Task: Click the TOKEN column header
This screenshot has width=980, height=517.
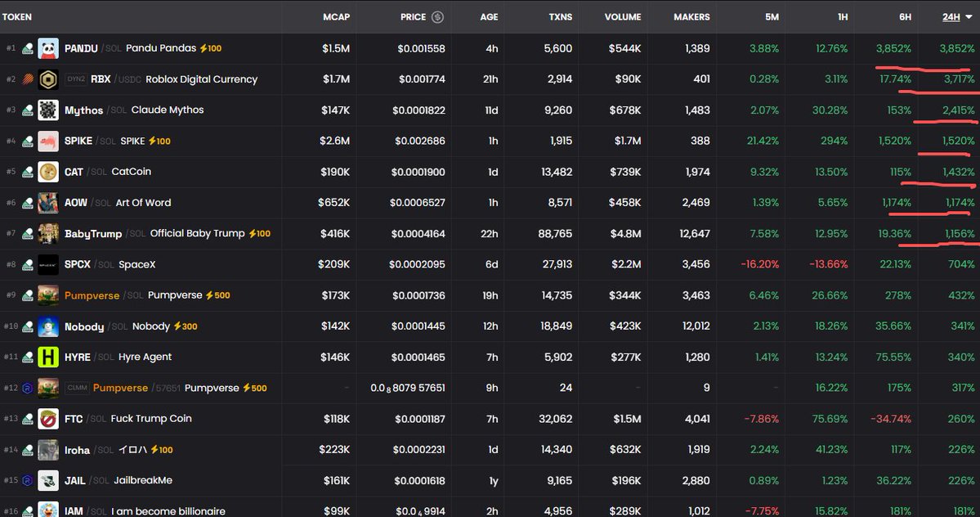Action: pos(17,17)
